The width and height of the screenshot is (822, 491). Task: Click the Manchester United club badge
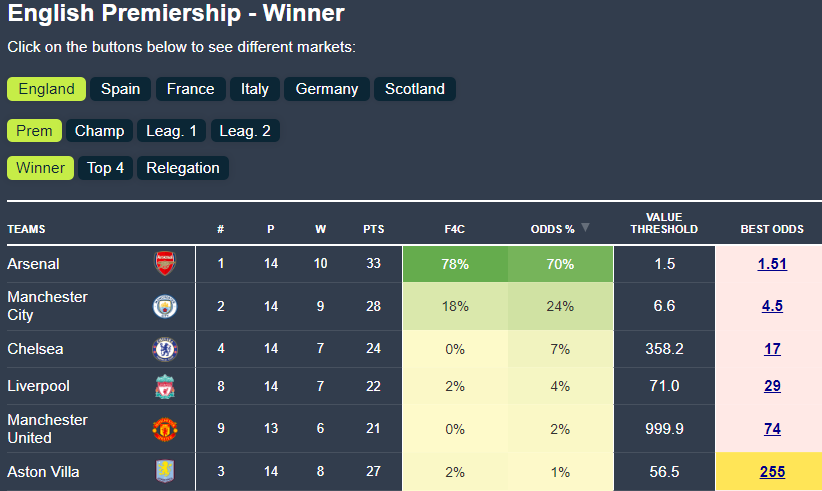pos(164,429)
